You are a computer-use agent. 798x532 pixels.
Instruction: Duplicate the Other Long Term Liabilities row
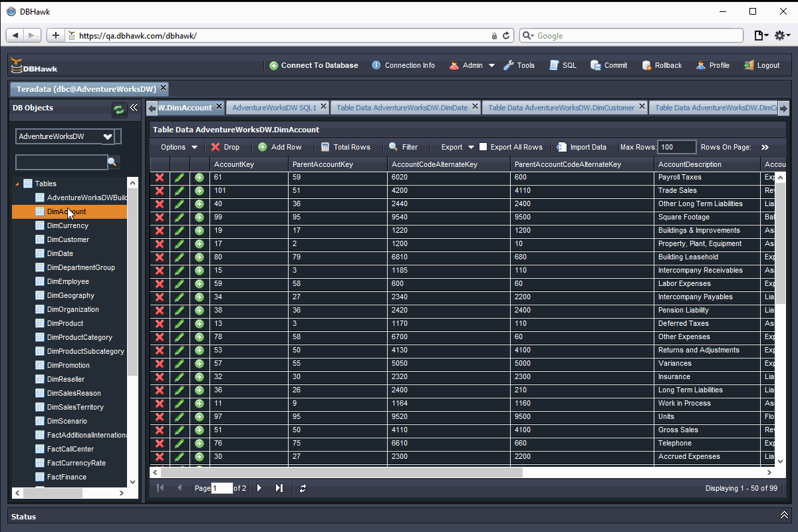point(199,204)
